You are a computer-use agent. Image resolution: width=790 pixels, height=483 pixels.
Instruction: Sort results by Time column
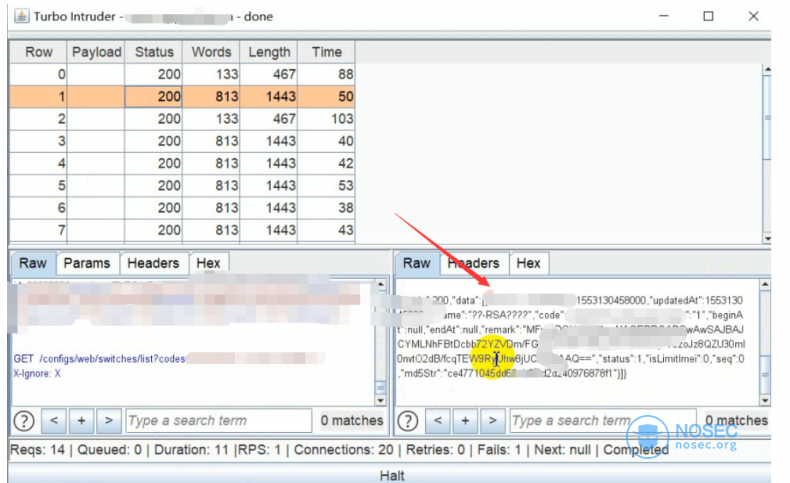click(x=326, y=52)
